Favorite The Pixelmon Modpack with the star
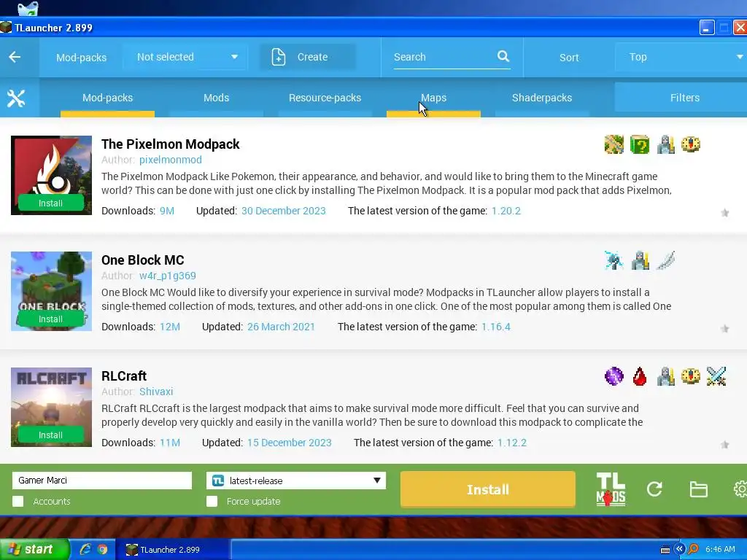The width and height of the screenshot is (747, 560). [724, 213]
